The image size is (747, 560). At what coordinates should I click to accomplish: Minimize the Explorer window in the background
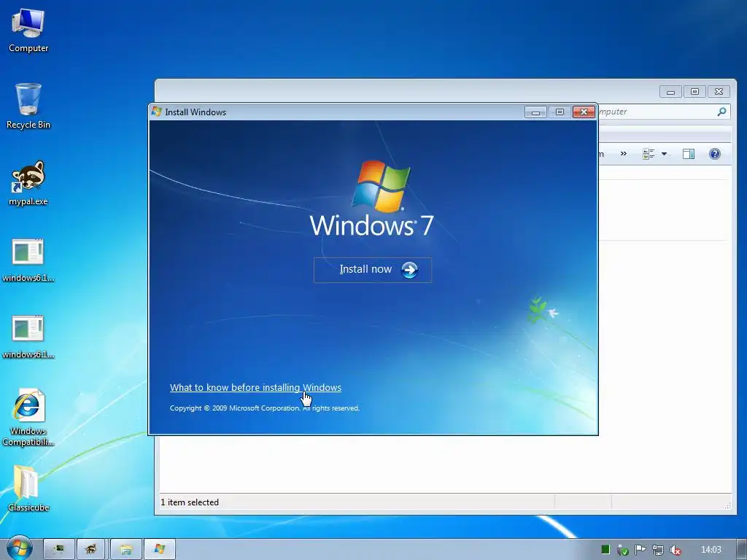click(x=670, y=91)
